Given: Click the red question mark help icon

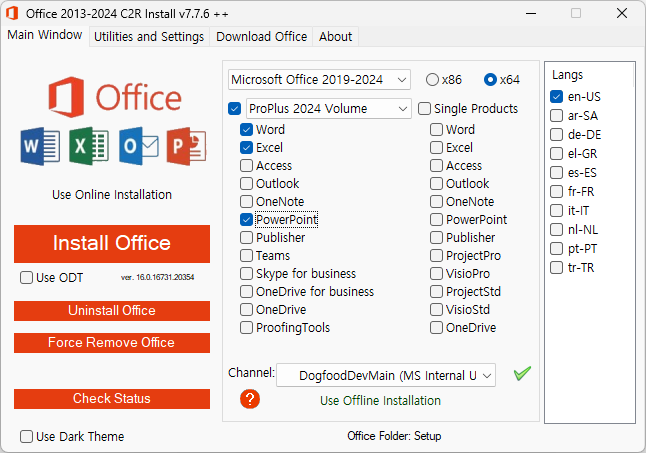Looking at the screenshot, I should click(250, 399).
